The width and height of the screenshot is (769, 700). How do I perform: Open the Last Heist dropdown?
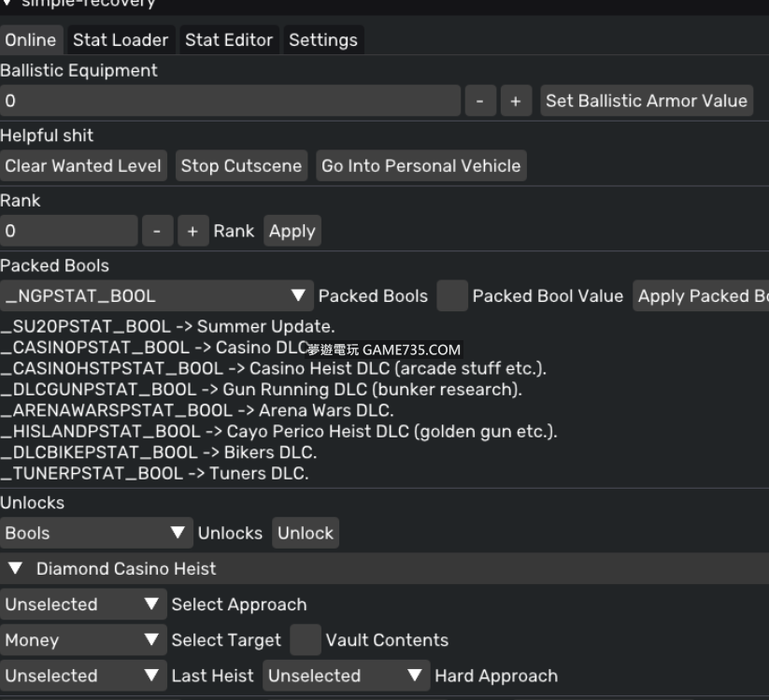coord(83,676)
